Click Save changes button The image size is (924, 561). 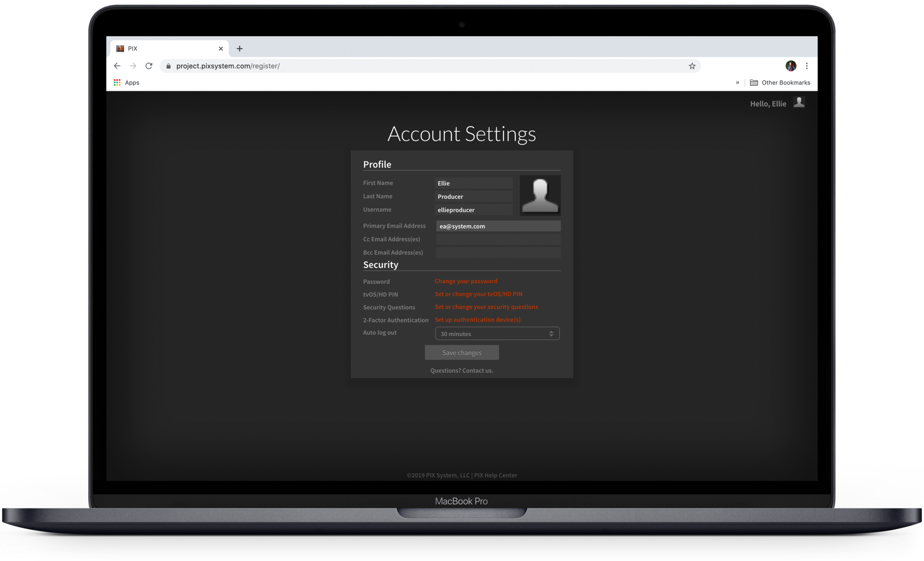pyautogui.click(x=462, y=352)
